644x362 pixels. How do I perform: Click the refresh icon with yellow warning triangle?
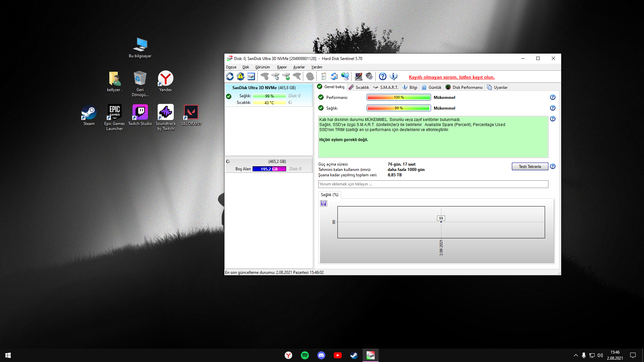[x=240, y=77]
